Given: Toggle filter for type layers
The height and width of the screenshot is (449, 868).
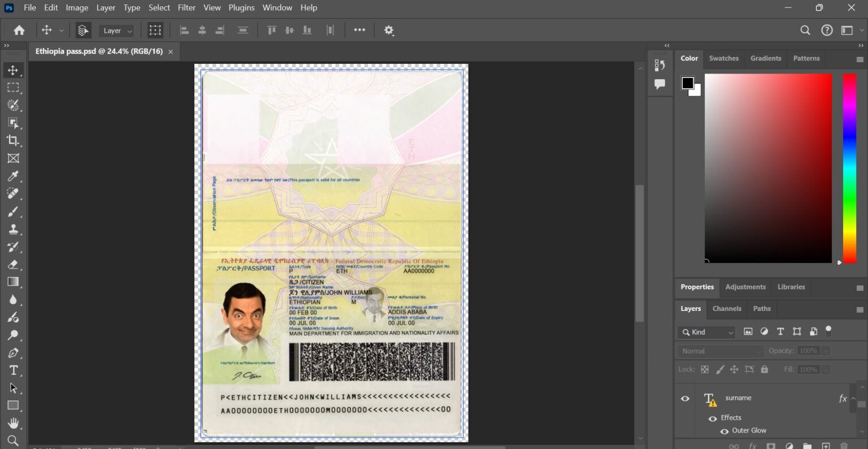Looking at the screenshot, I should click(780, 332).
